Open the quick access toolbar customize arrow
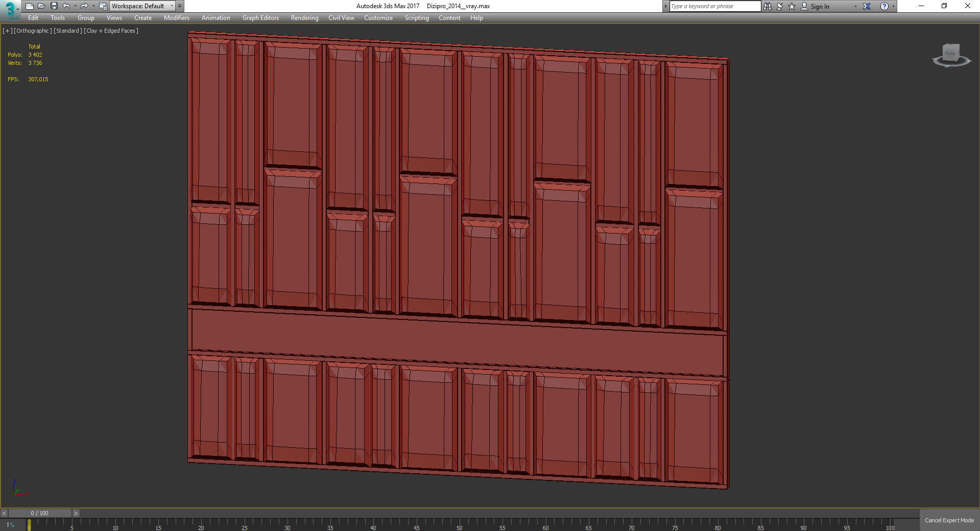The width and height of the screenshot is (980, 531). 180,6
